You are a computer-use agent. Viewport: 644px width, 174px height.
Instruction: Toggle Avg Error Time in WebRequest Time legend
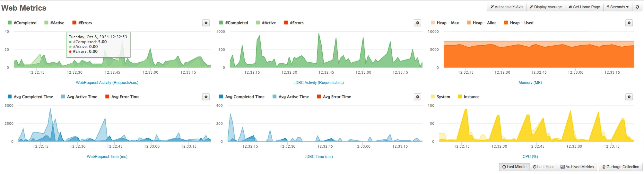click(x=122, y=97)
